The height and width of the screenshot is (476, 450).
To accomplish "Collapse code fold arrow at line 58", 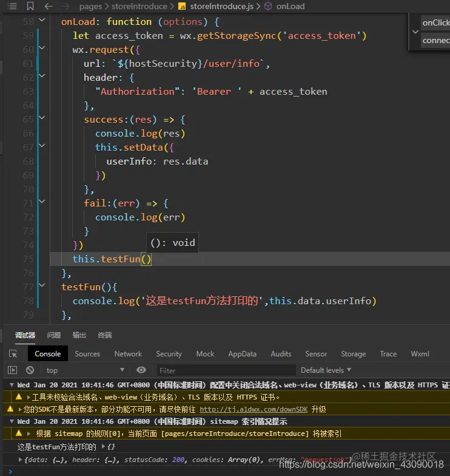I will (42, 20).
